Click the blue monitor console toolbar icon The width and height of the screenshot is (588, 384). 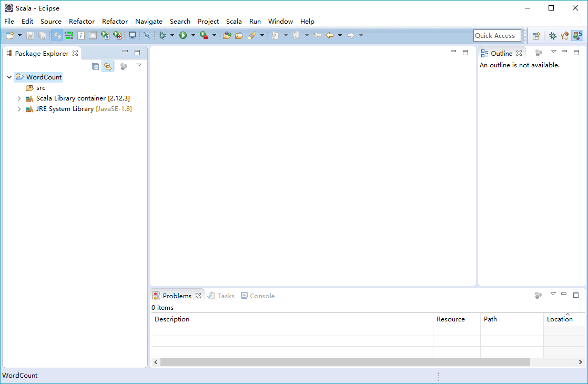click(132, 35)
